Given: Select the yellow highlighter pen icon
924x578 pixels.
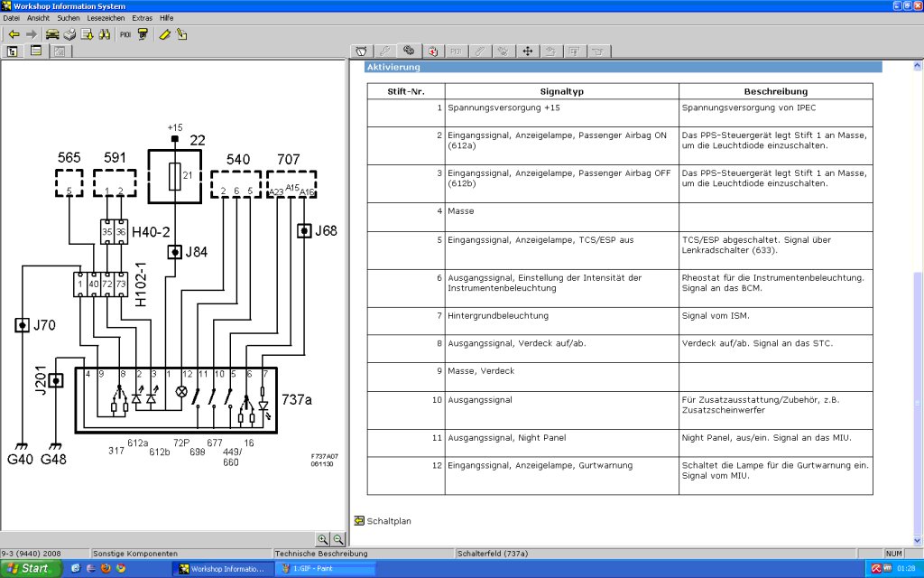Looking at the screenshot, I should click(x=165, y=35).
